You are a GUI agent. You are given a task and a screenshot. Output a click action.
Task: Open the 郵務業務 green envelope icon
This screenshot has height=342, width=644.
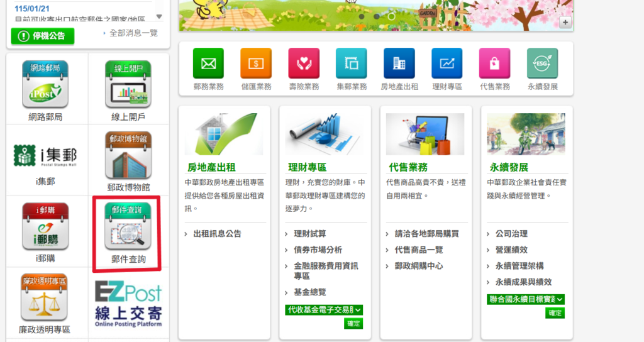click(x=208, y=63)
